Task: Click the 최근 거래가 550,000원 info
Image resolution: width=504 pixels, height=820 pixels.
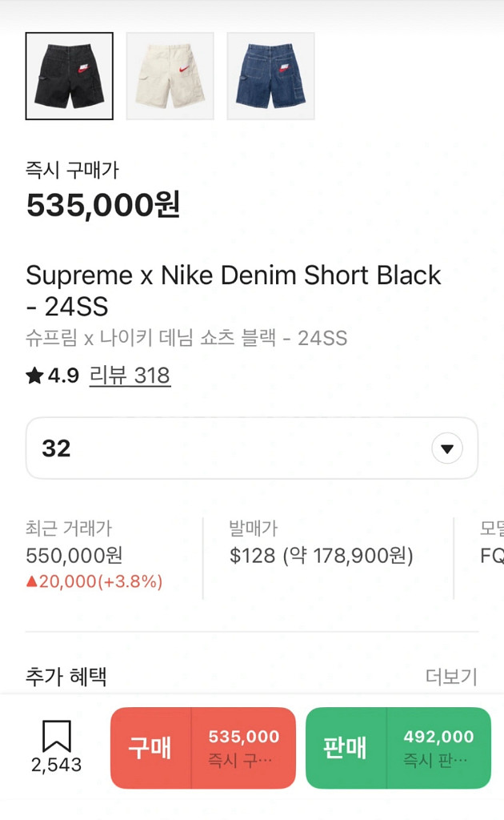Action: 74,555
